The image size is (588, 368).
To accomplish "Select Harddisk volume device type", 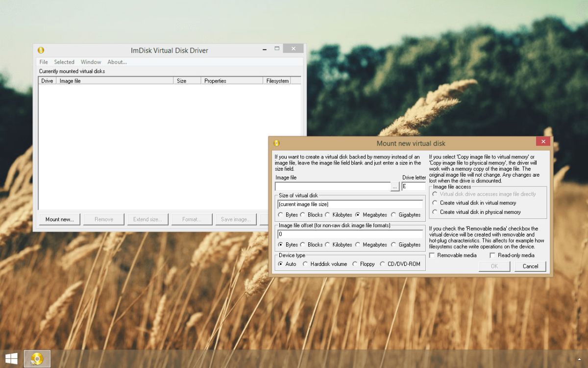I will coord(325,264).
